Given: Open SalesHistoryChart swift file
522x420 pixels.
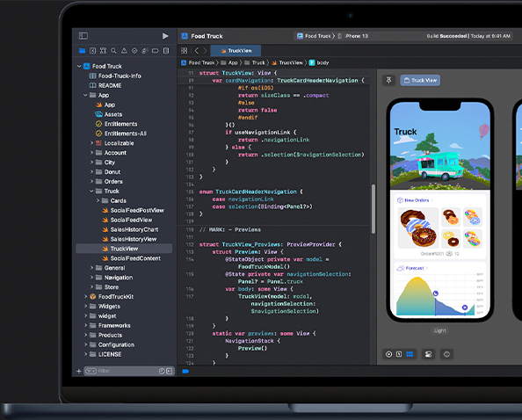Looking at the screenshot, I should [130, 229].
